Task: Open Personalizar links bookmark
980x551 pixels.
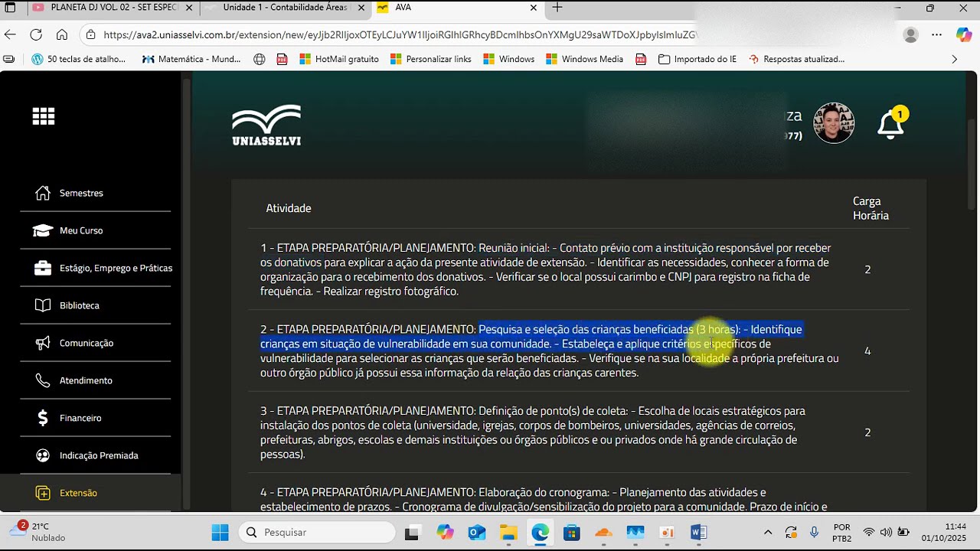Action: point(430,59)
